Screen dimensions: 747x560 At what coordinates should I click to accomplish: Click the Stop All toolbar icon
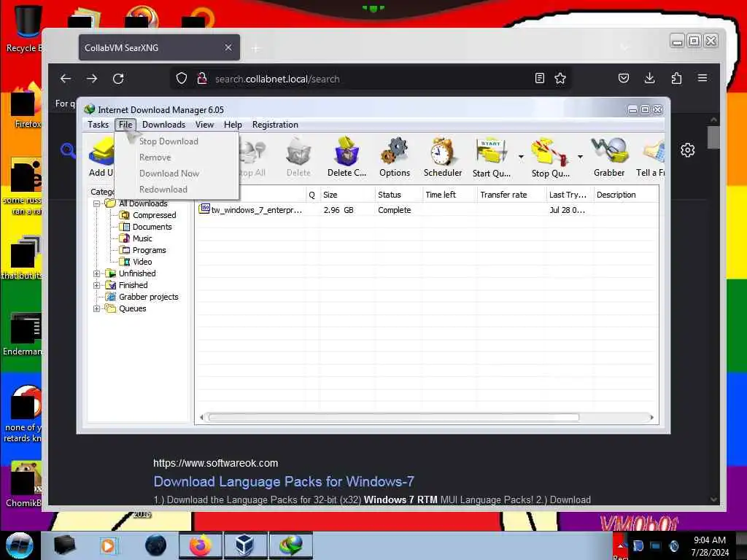pos(252,157)
